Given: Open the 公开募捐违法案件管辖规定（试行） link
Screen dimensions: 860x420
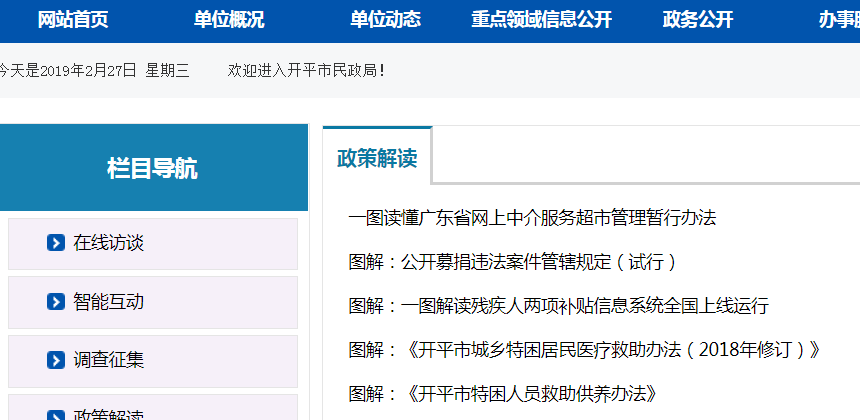Looking at the screenshot, I should tap(513, 262).
